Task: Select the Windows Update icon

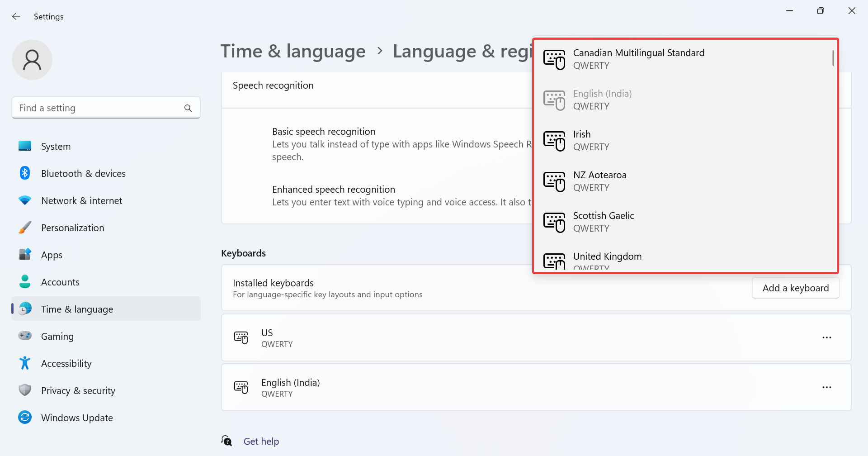Action: tap(25, 417)
